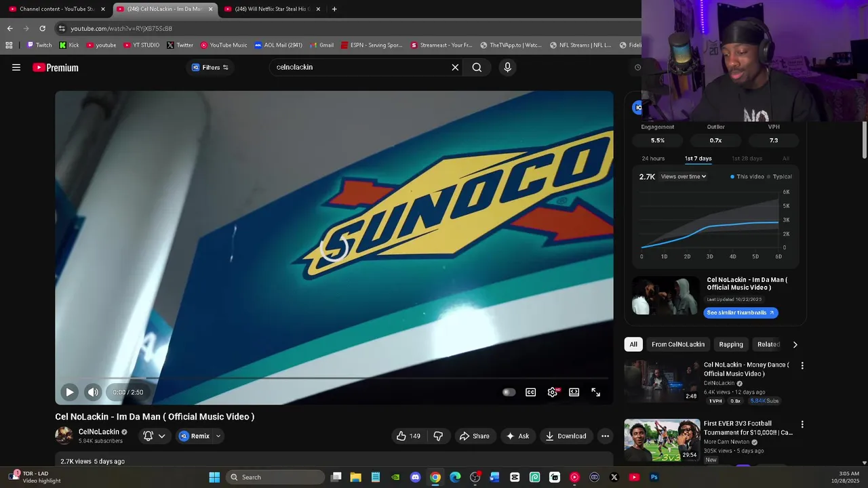Open CelNoLackin channel avatar
868x488 pixels.
(64, 436)
